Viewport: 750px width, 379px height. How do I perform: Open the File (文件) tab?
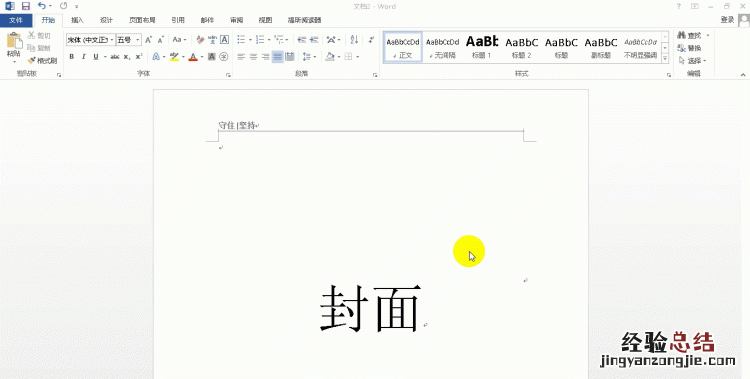[x=16, y=20]
